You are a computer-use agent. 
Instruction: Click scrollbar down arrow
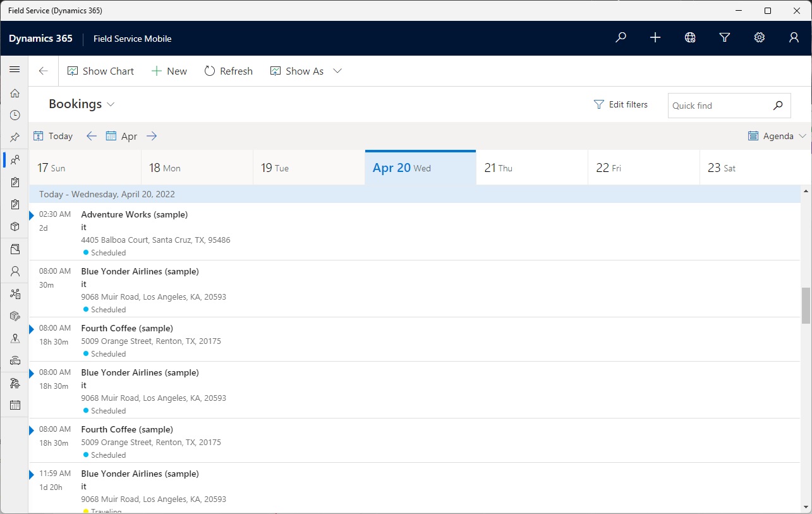806,508
